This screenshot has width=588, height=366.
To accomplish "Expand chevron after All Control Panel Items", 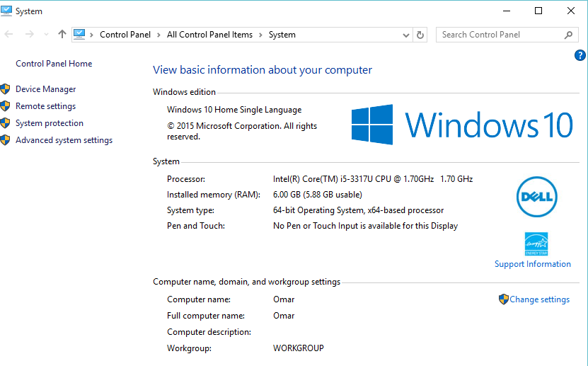I will tap(260, 35).
